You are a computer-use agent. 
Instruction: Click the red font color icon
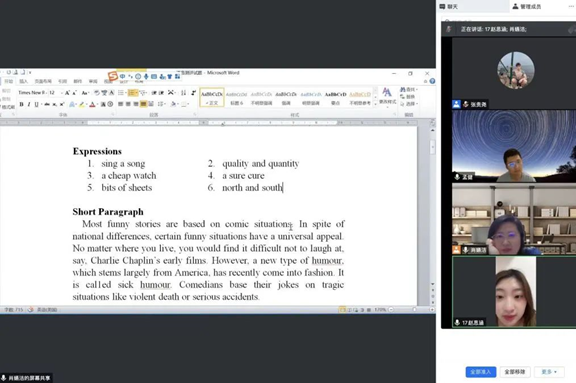(x=93, y=105)
